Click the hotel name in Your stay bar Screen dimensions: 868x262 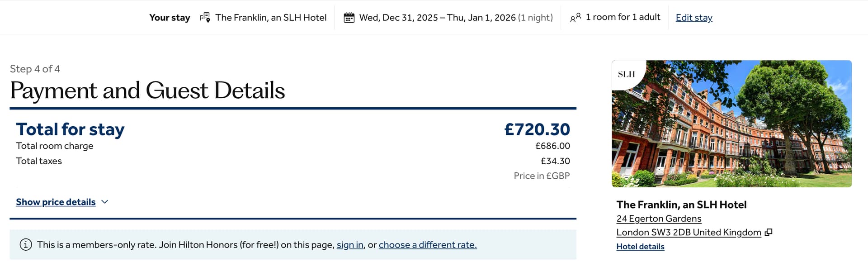pyautogui.click(x=271, y=18)
